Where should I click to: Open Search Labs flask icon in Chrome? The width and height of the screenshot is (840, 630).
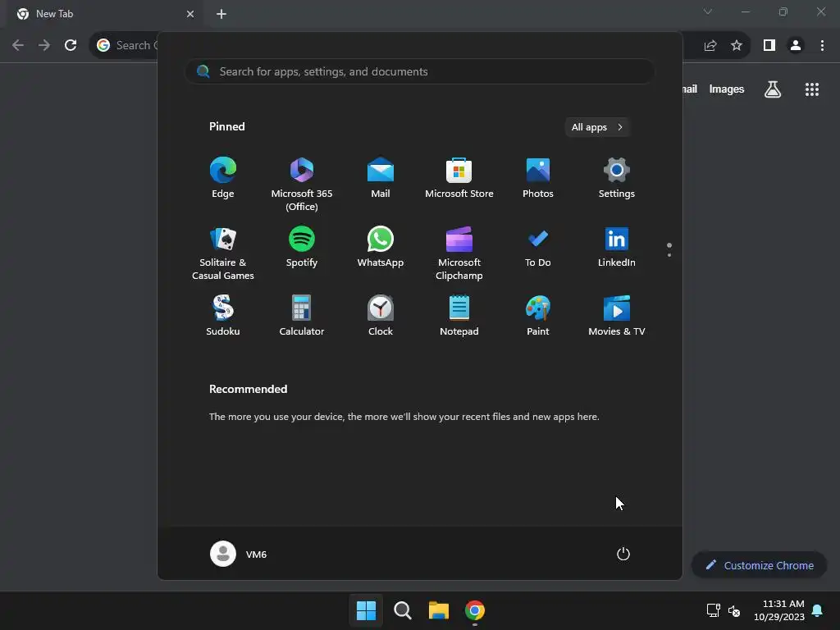pyautogui.click(x=772, y=89)
